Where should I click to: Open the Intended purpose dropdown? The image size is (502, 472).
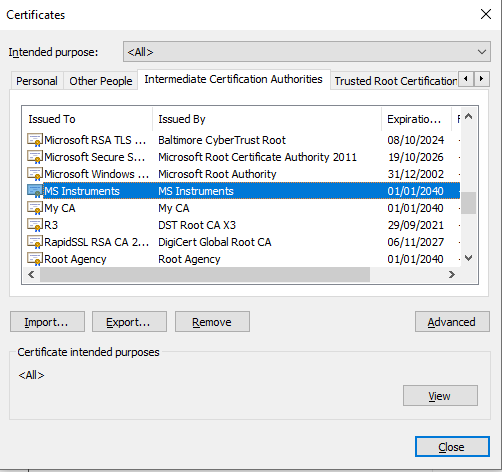coord(307,52)
